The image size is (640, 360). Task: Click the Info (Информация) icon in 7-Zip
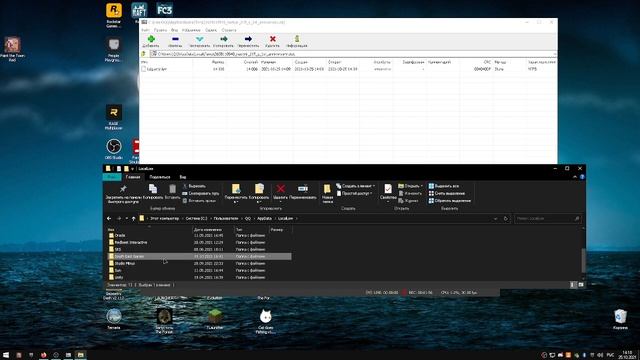[x=297, y=39]
